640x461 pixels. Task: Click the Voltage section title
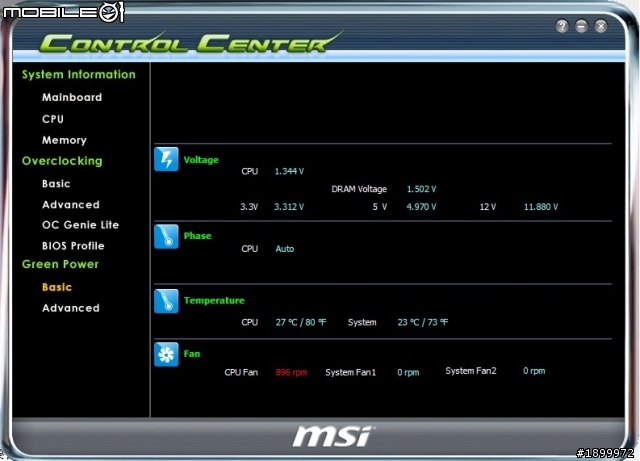point(201,160)
